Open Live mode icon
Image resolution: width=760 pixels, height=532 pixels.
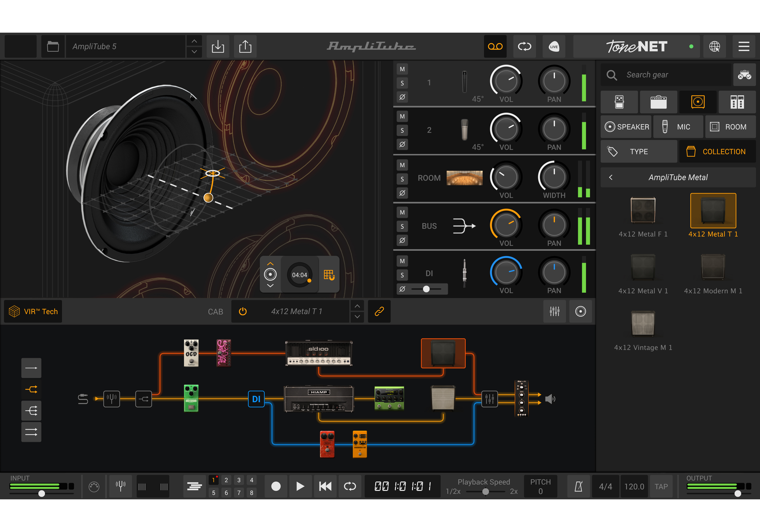point(554,46)
